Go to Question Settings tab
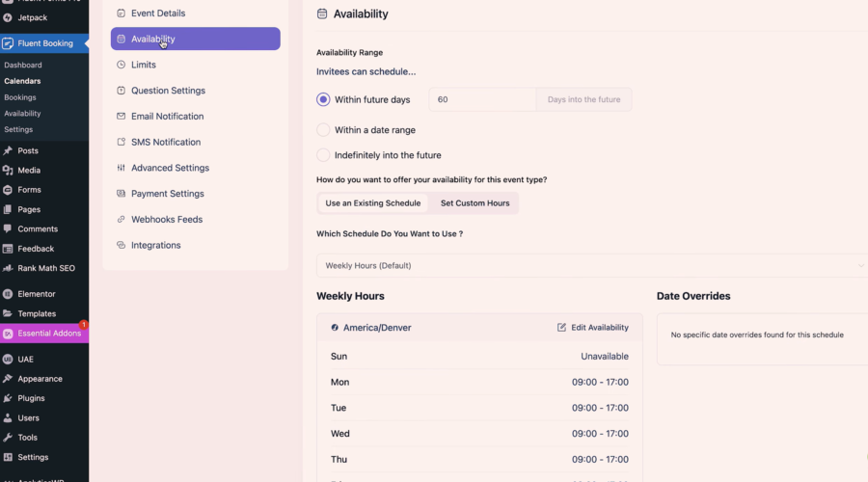 point(196,91)
